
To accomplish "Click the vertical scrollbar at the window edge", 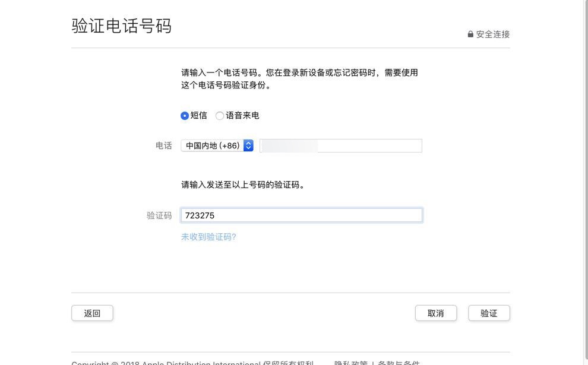I will tap(585, 178).
